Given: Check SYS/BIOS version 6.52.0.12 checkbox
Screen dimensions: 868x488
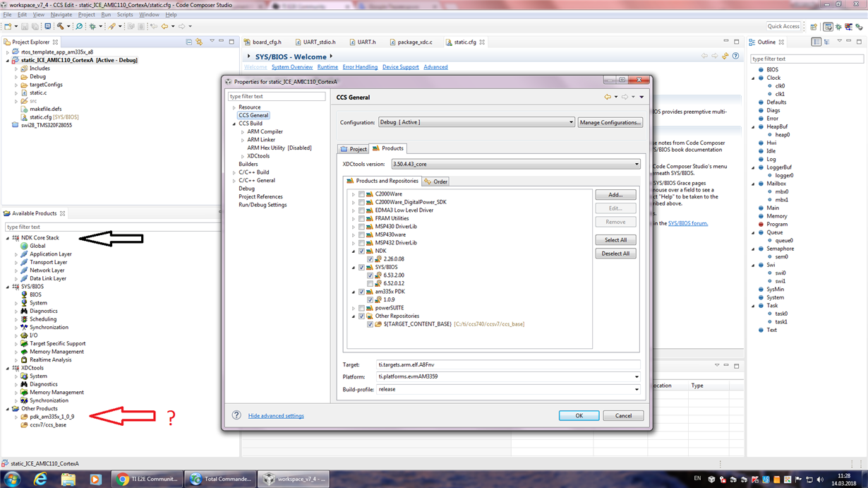Looking at the screenshot, I should [x=370, y=283].
